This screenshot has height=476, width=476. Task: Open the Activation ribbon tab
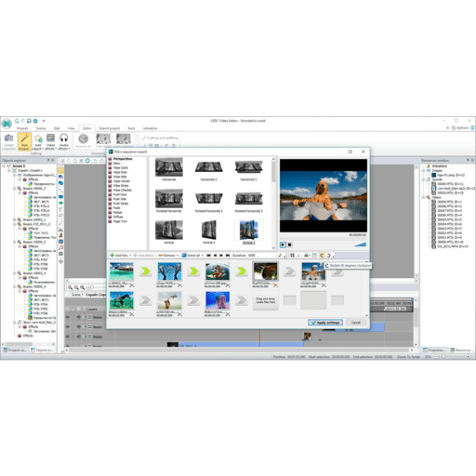(x=150, y=128)
